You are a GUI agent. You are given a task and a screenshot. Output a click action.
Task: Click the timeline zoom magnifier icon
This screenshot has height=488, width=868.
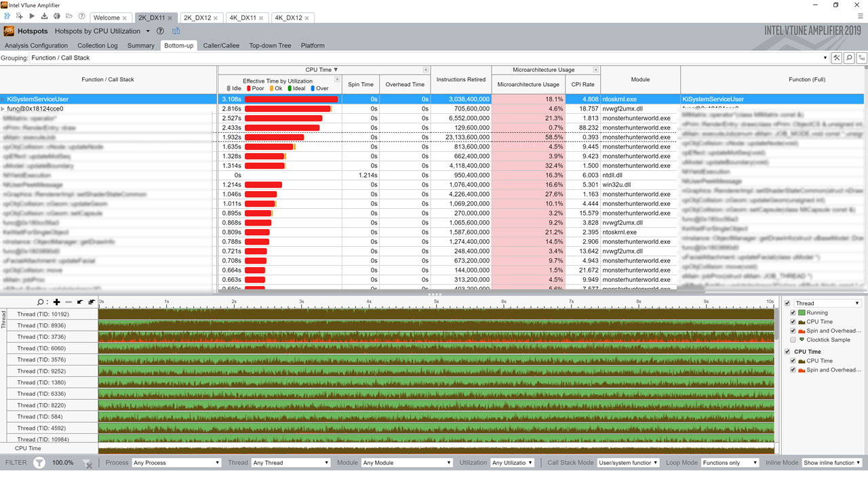point(41,302)
